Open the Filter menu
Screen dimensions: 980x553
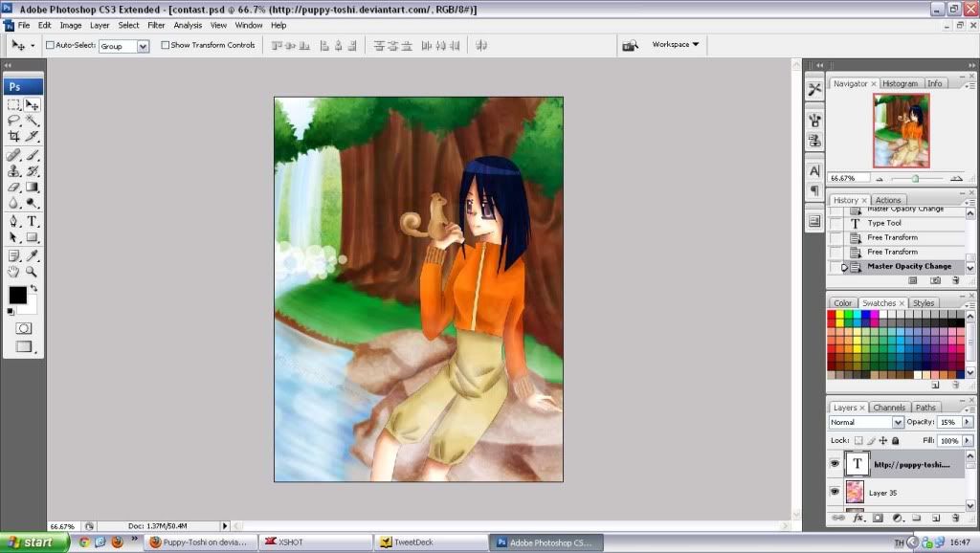click(156, 26)
